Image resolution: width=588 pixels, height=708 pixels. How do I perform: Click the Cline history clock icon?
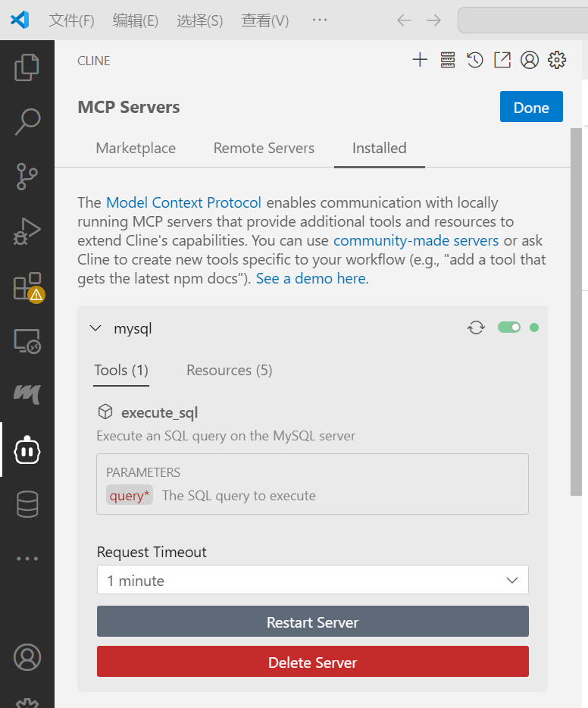(x=475, y=60)
